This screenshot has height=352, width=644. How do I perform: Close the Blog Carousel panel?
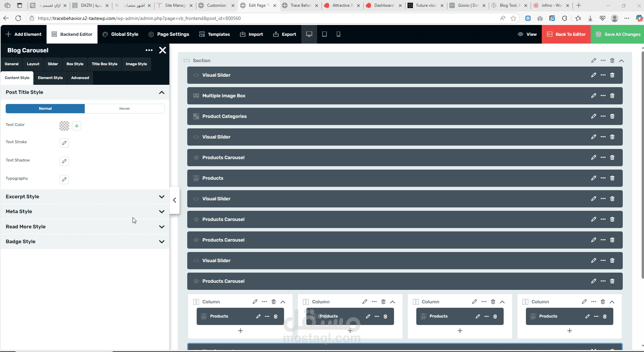coord(163,50)
